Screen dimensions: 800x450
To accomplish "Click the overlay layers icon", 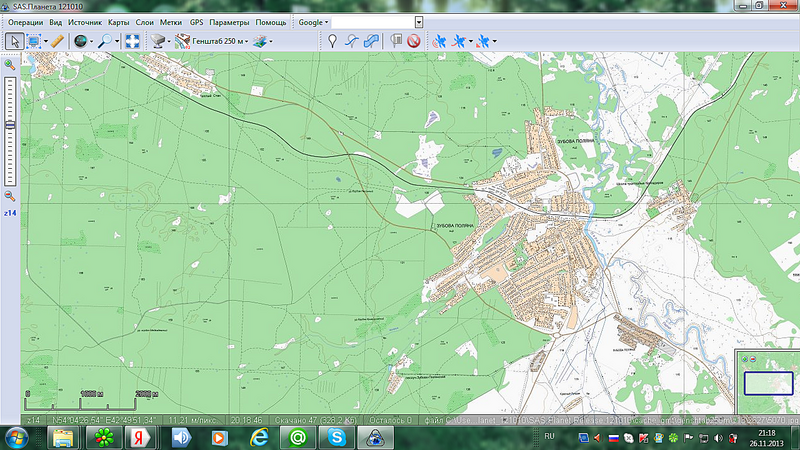I will point(260,41).
